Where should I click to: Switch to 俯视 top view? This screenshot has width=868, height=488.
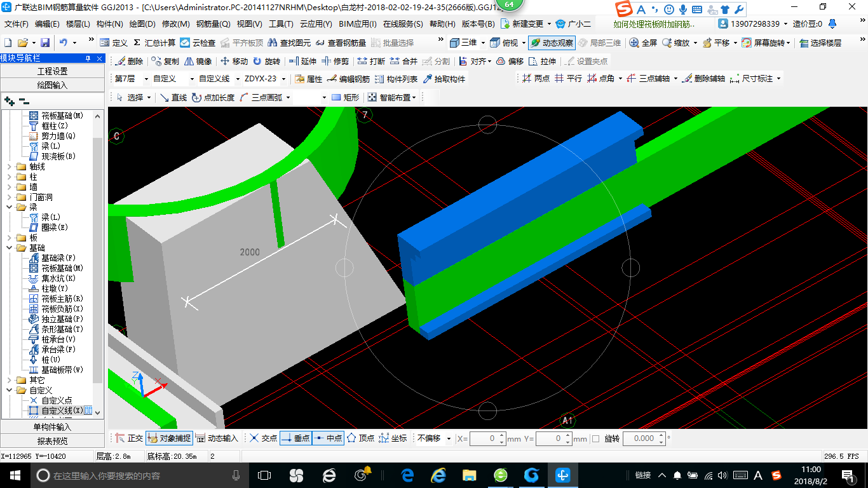[505, 43]
